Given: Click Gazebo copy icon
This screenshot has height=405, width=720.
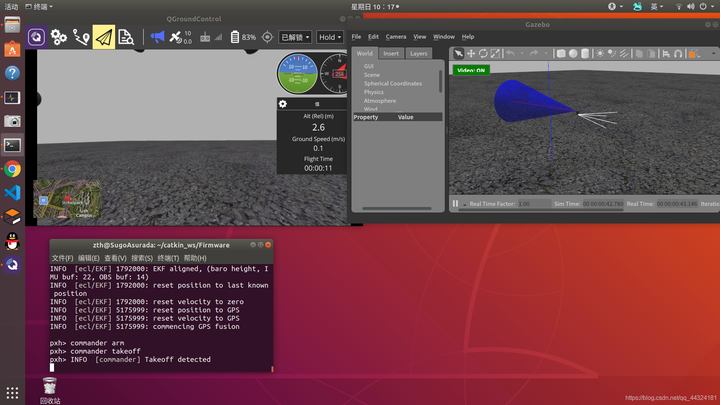Looking at the screenshot, I should click(639, 54).
